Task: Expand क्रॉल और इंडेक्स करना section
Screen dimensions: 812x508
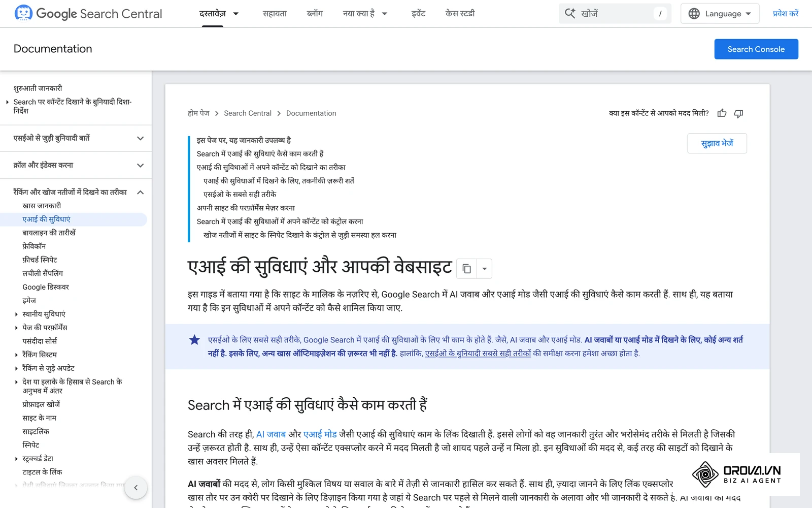Action: (x=141, y=165)
